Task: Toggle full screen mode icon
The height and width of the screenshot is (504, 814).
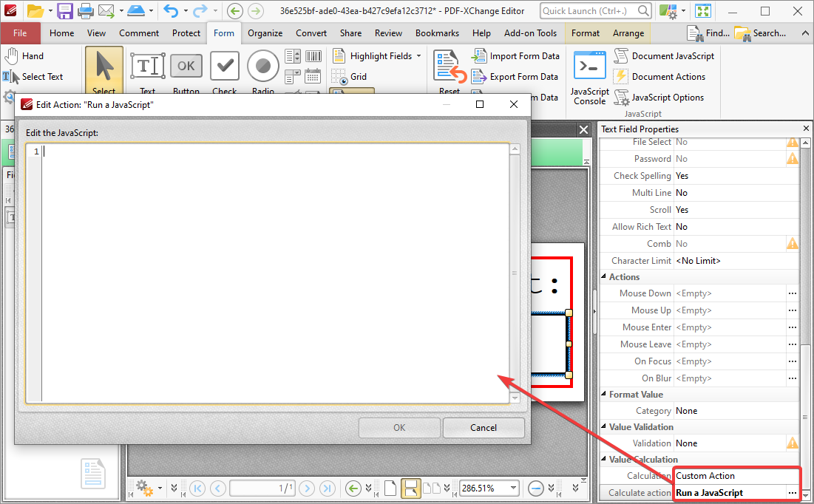Action: pos(702,10)
